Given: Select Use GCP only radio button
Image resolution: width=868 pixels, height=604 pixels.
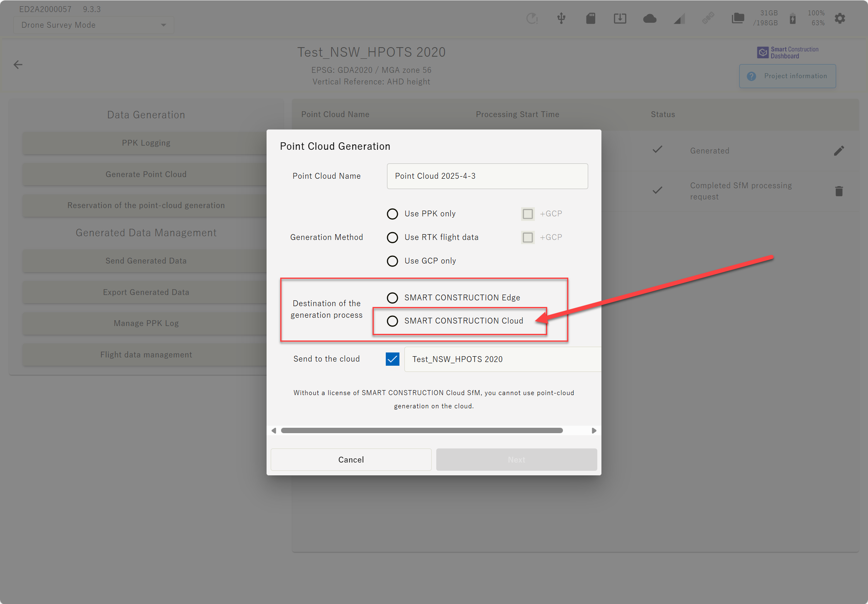Looking at the screenshot, I should (x=392, y=261).
